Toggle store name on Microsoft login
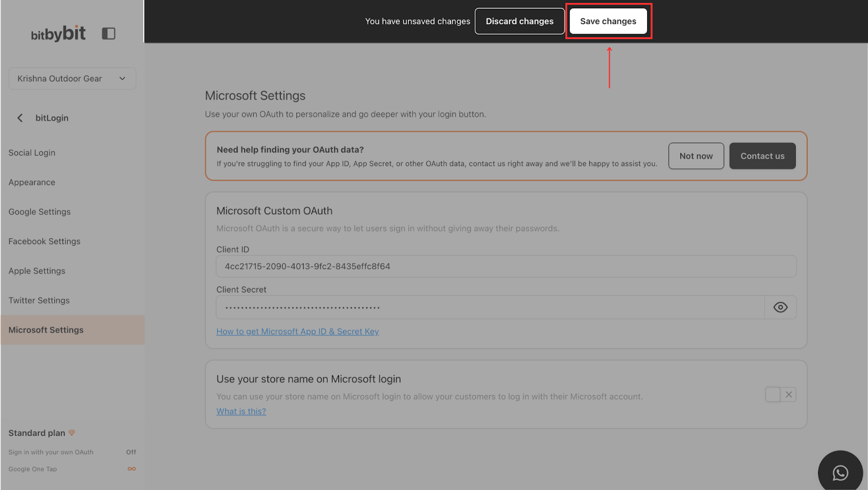 (x=780, y=394)
